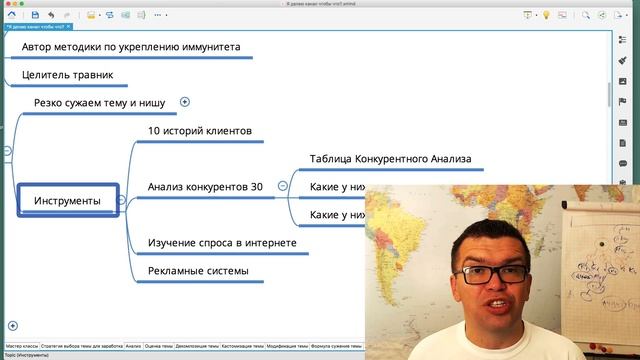Open the Format brush panel in sidebar

pos(622,60)
